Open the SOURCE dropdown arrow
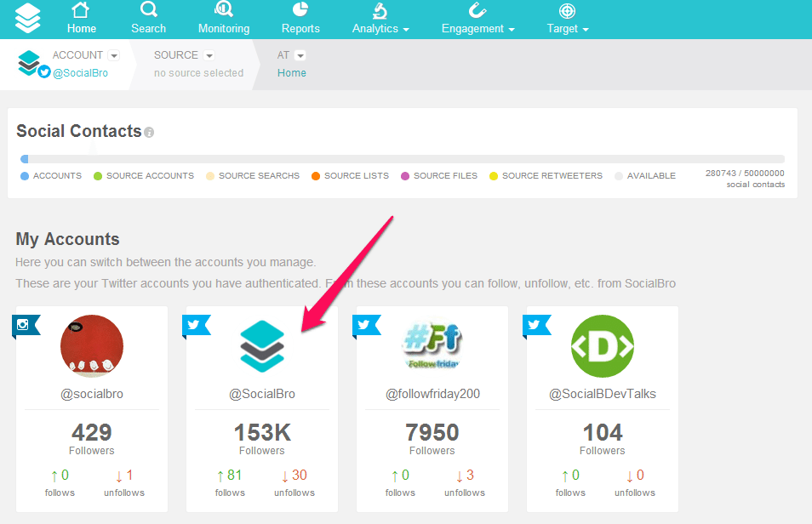The image size is (812, 524). pos(209,55)
